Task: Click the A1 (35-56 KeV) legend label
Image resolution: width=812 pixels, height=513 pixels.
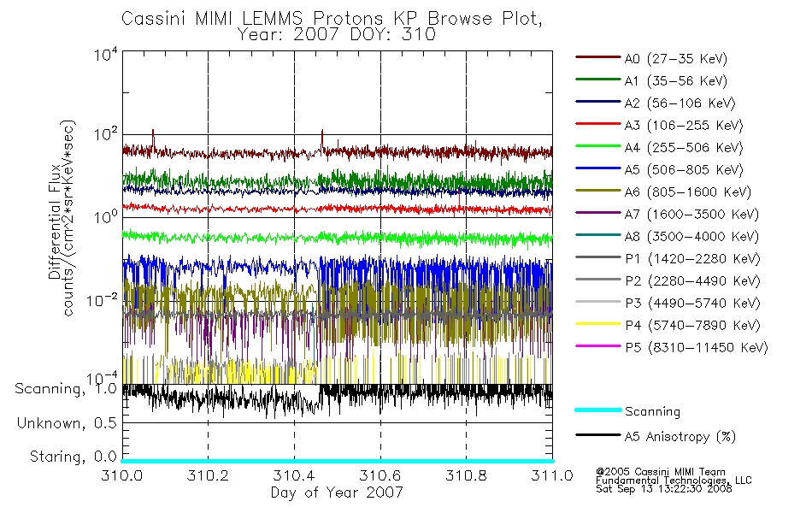Action: 676,81
